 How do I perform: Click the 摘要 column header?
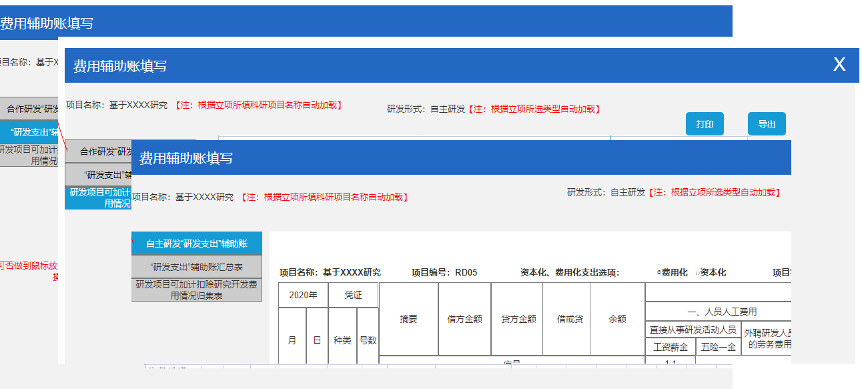click(408, 319)
